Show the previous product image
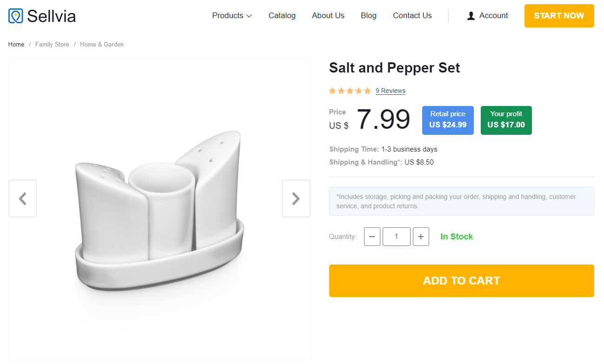The width and height of the screenshot is (604, 364). coord(23,199)
